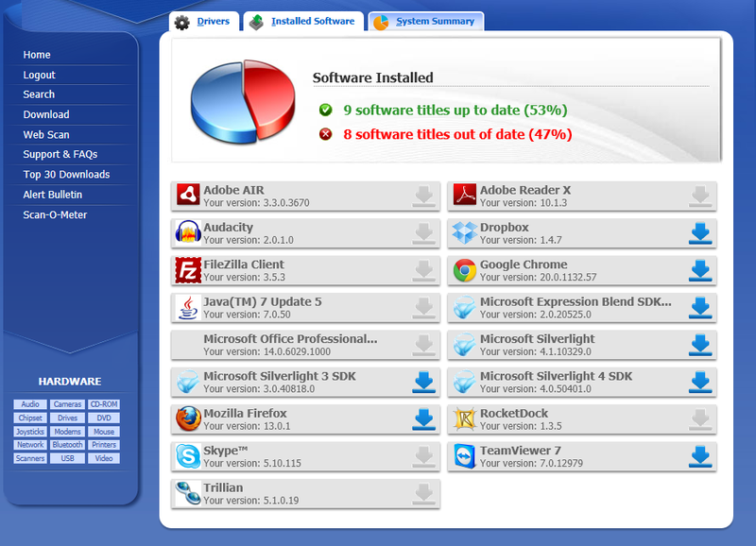Click the TeamViewer 7 icon
Screen dimensions: 756x546
click(465, 456)
